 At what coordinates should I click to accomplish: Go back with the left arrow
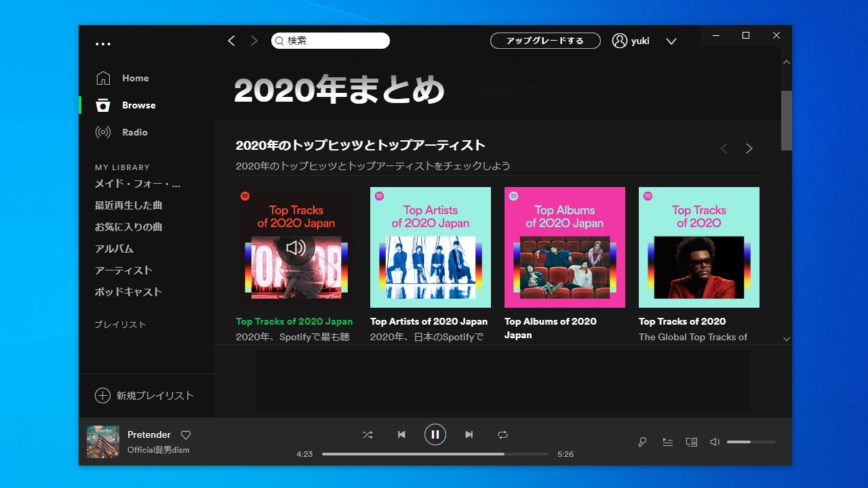(231, 41)
